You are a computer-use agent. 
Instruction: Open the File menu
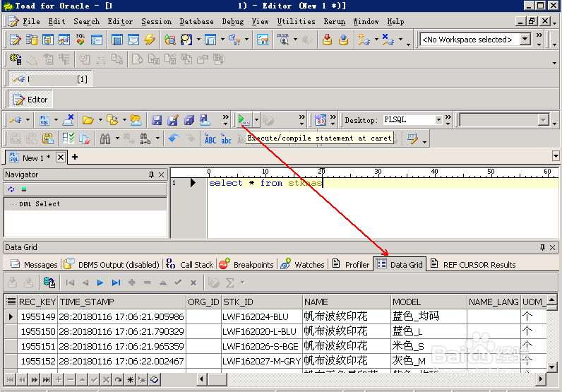31,21
